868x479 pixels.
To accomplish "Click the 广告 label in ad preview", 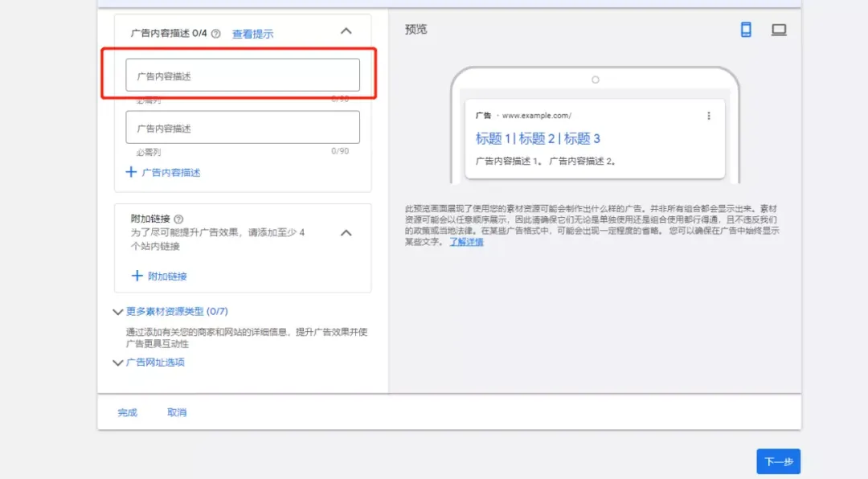I will coord(483,116).
